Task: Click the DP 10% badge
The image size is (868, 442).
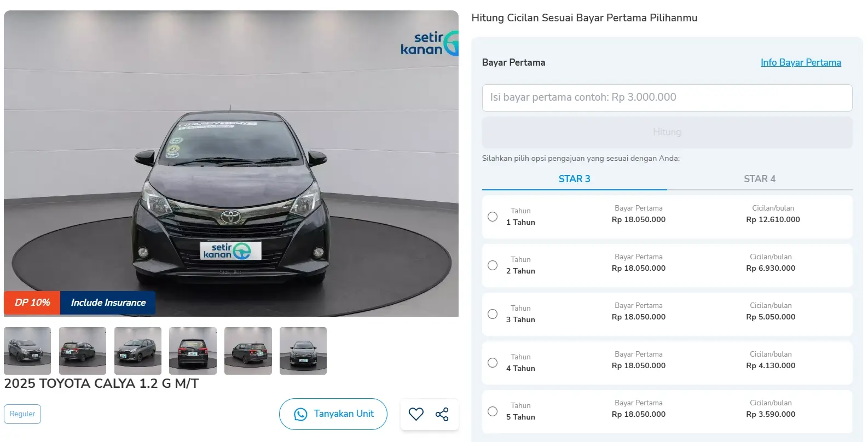Action: tap(32, 303)
